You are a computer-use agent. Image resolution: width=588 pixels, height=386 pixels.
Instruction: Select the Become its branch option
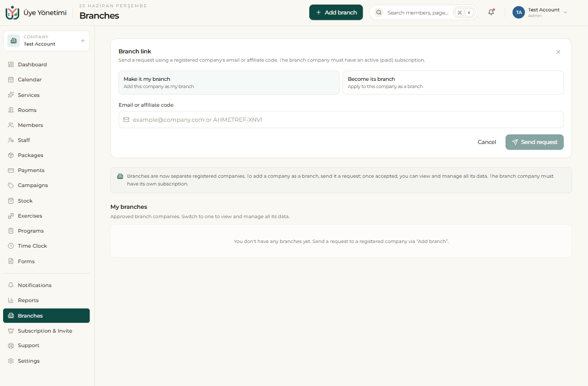click(453, 82)
